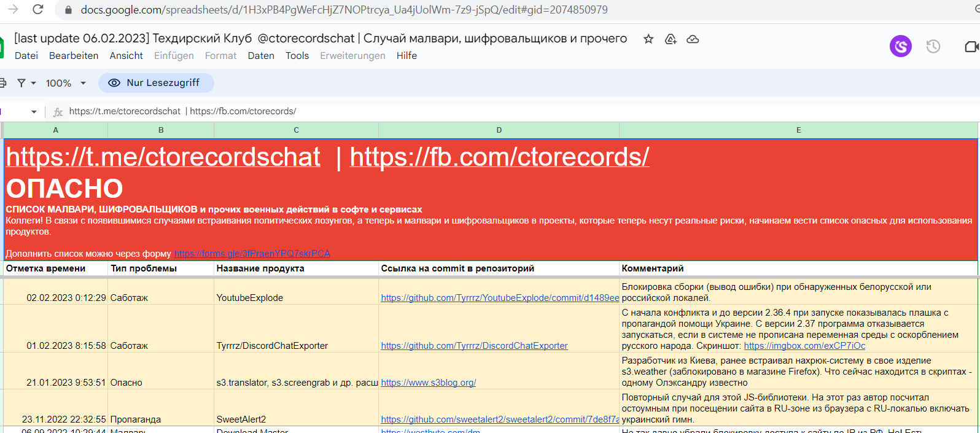Click the 'Ссылка на commit в репозиторий' header cell
Viewport: 980px width, 433px height.
tap(499, 268)
